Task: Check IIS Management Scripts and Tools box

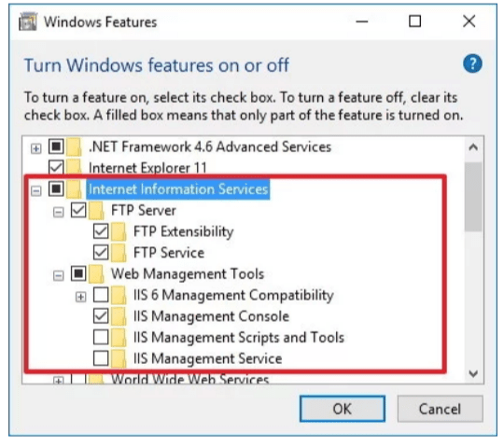Action: pos(101,337)
